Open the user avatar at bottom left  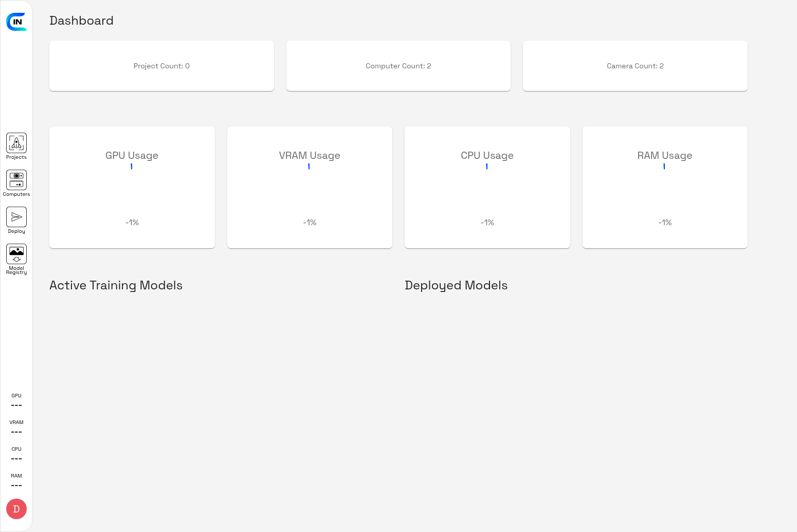tap(16, 508)
